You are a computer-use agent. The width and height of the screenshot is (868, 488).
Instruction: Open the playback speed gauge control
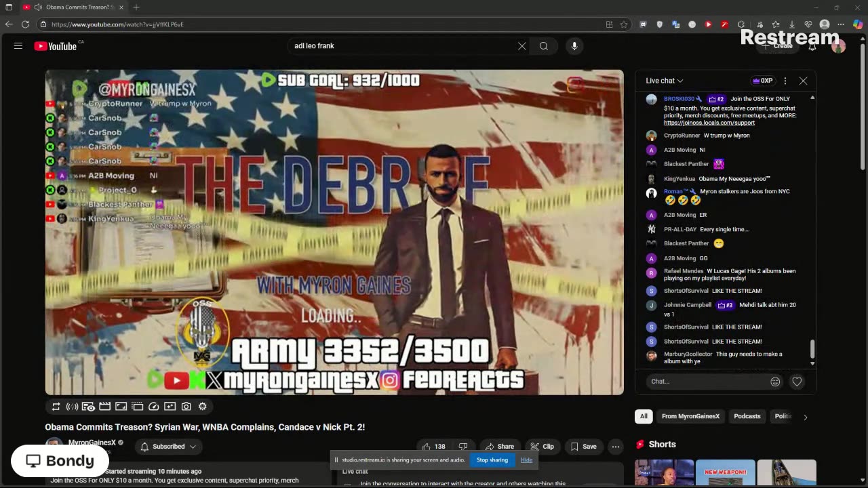[153, 407]
